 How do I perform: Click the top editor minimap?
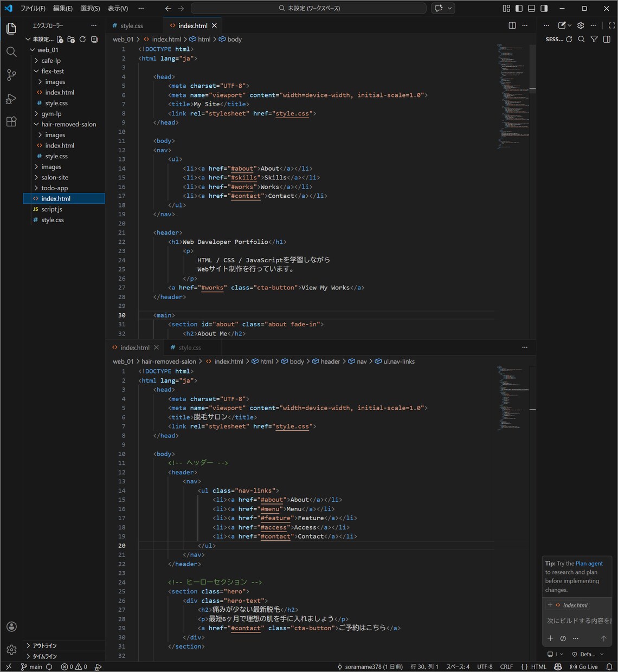pos(513,98)
